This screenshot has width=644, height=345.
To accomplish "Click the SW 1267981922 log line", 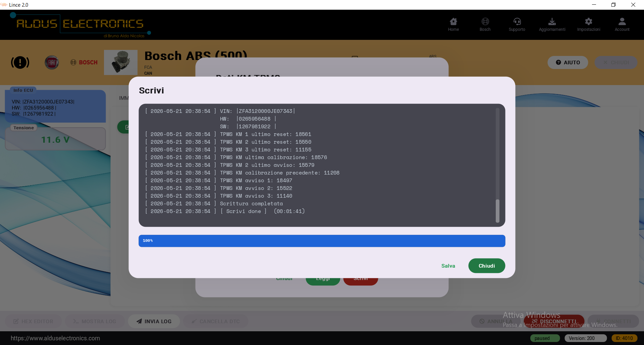I will point(248,127).
